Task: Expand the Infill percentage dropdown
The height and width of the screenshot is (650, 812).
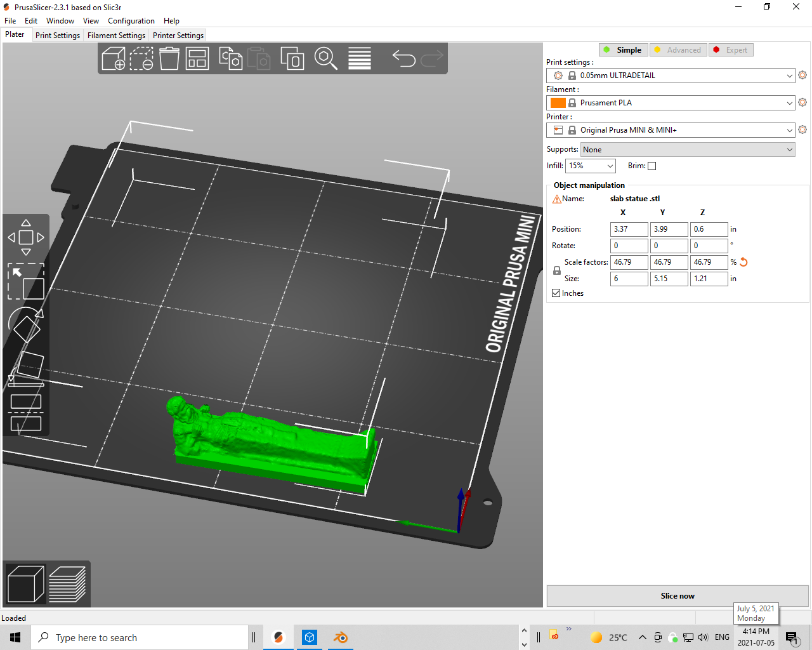Action: point(590,165)
